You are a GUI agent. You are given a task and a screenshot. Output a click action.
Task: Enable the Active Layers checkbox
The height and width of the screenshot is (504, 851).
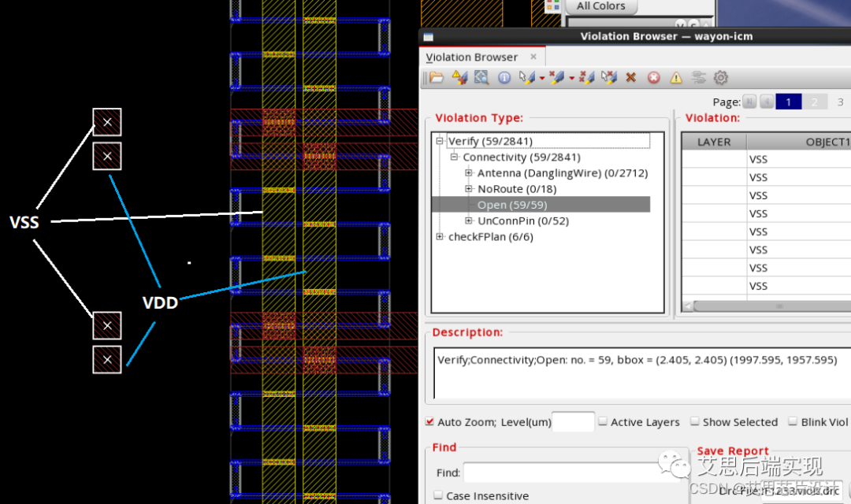click(603, 422)
